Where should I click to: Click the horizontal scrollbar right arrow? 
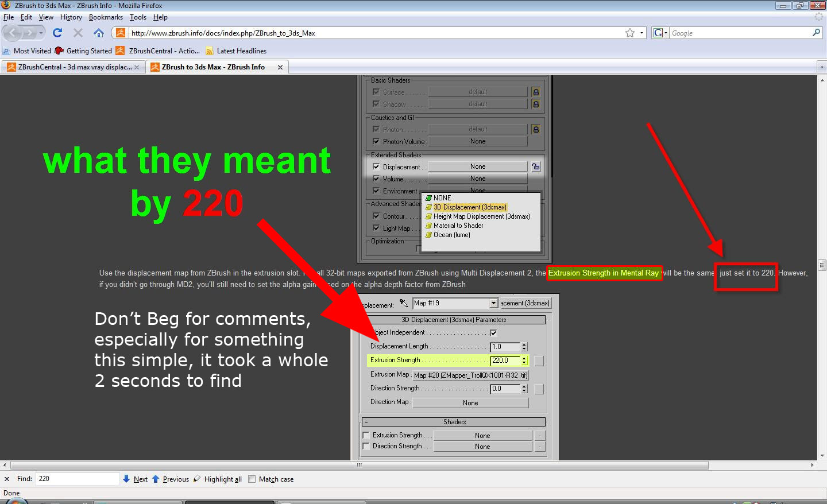[x=812, y=465]
